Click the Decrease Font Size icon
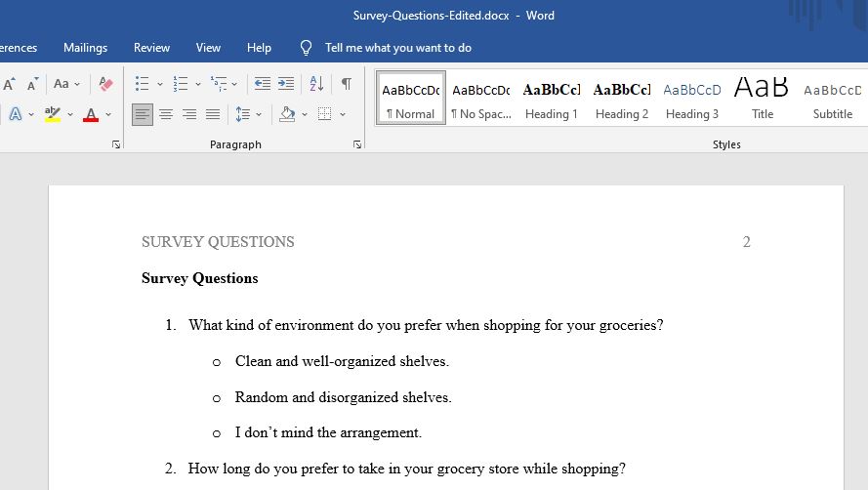 click(x=32, y=84)
